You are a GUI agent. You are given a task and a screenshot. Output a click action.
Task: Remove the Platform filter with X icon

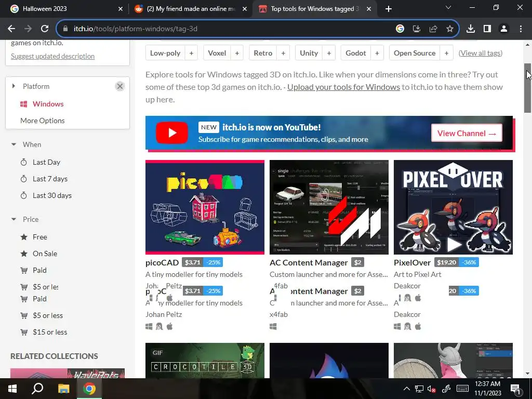pyautogui.click(x=120, y=86)
